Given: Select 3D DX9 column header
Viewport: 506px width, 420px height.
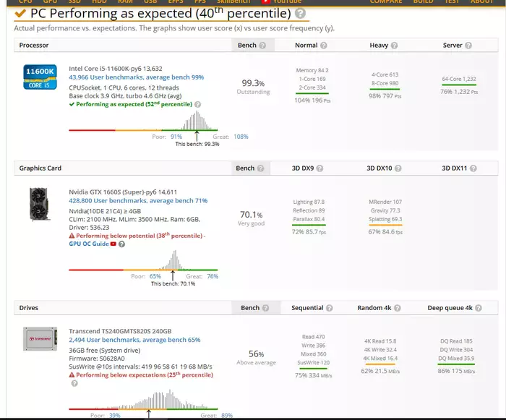Looking at the screenshot, I should click(x=303, y=168).
